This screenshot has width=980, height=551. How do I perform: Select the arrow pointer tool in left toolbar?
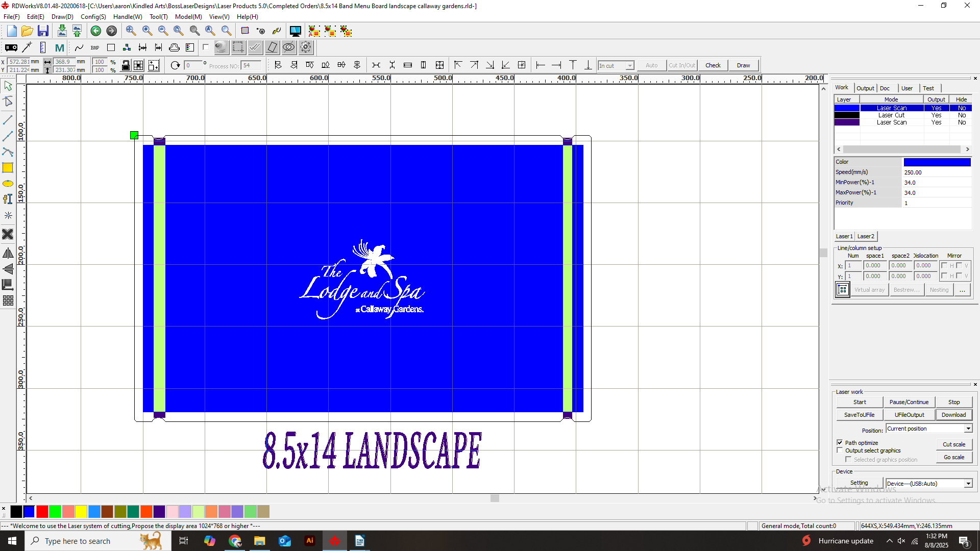point(8,86)
